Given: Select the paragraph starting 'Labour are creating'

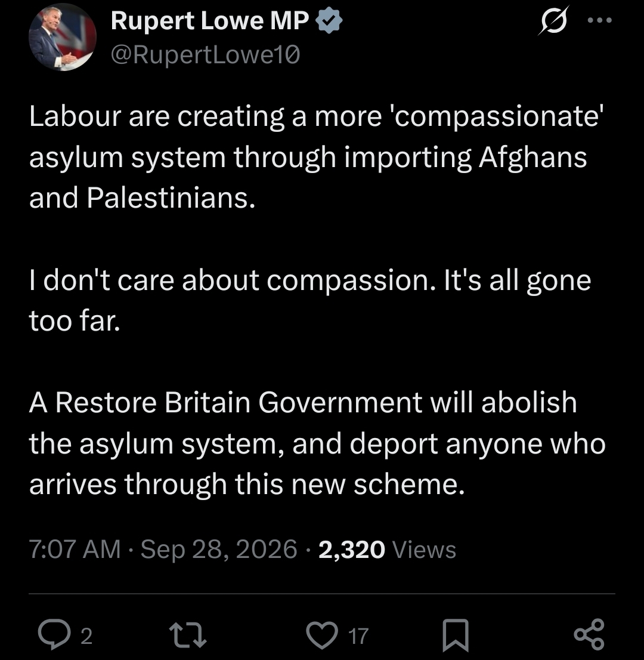Looking at the screenshot, I should tap(316, 156).
